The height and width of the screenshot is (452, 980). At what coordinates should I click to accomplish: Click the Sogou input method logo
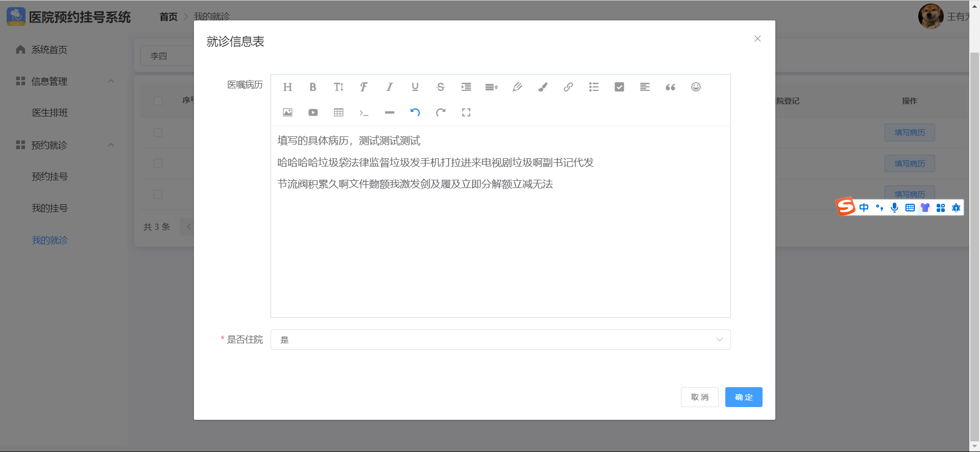(x=846, y=206)
